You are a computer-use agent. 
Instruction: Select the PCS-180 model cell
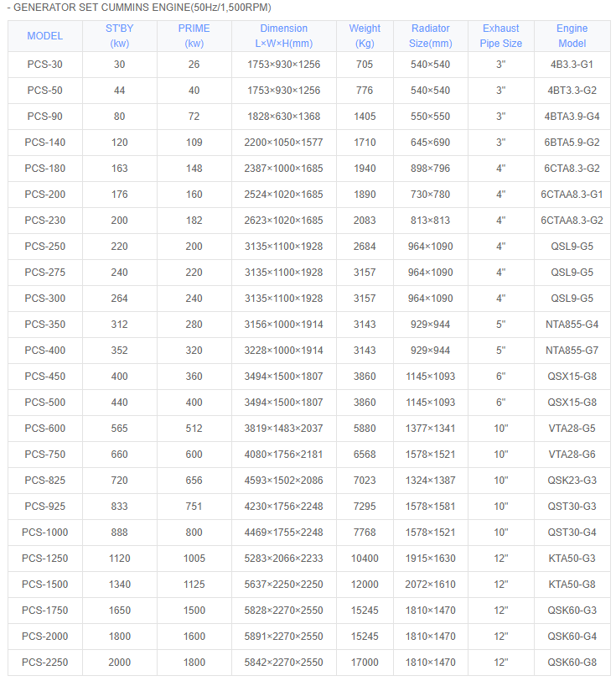[45, 169]
